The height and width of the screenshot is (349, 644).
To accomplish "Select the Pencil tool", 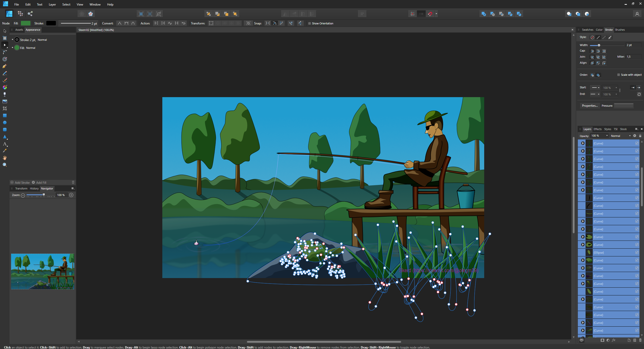I will (x=5, y=73).
